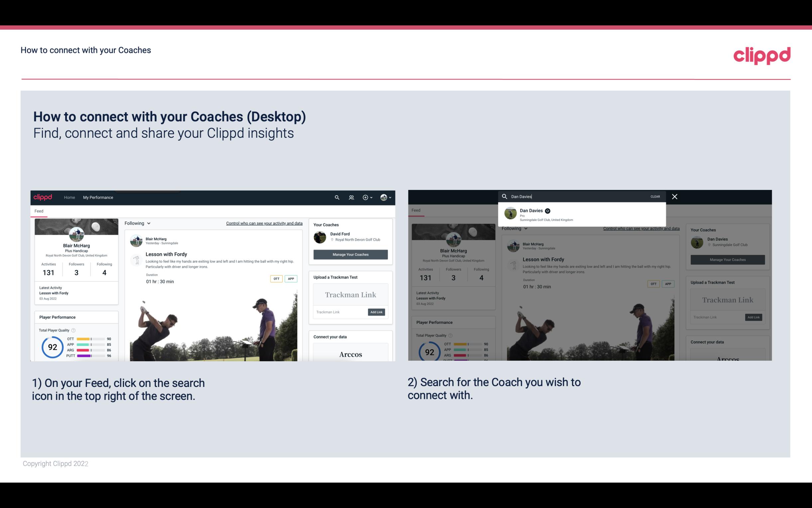Select the Feed tab in left panel
The width and height of the screenshot is (812, 508).
(39, 211)
